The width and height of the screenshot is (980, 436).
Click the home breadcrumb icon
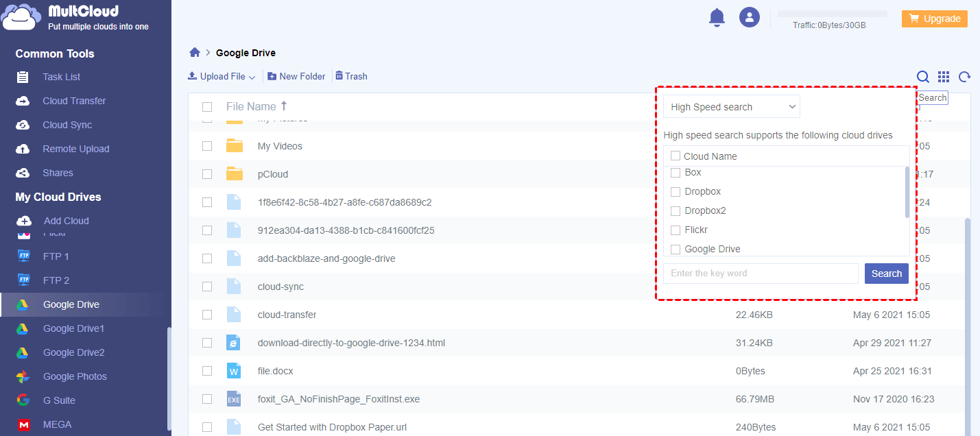coord(195,53)
